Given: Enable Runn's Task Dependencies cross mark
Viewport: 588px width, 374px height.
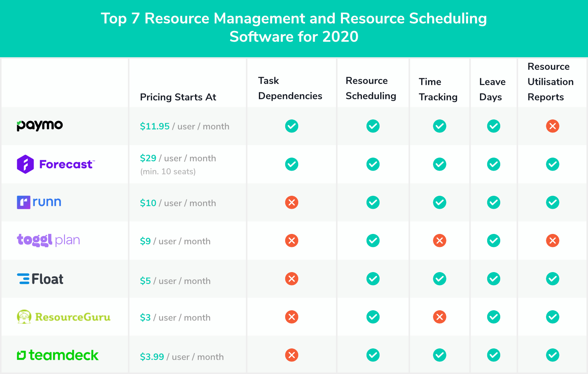Looking at the screenshot, I should coord(292,202).
